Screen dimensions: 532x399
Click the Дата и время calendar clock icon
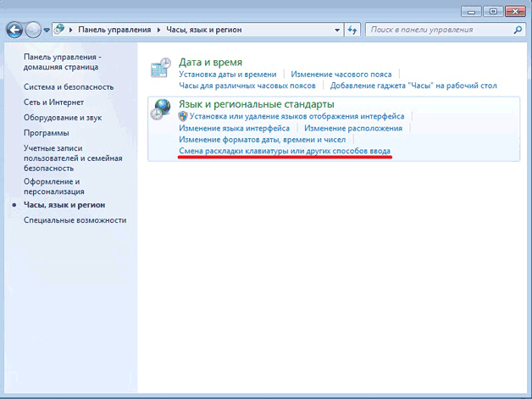click(x=160, y=68)
